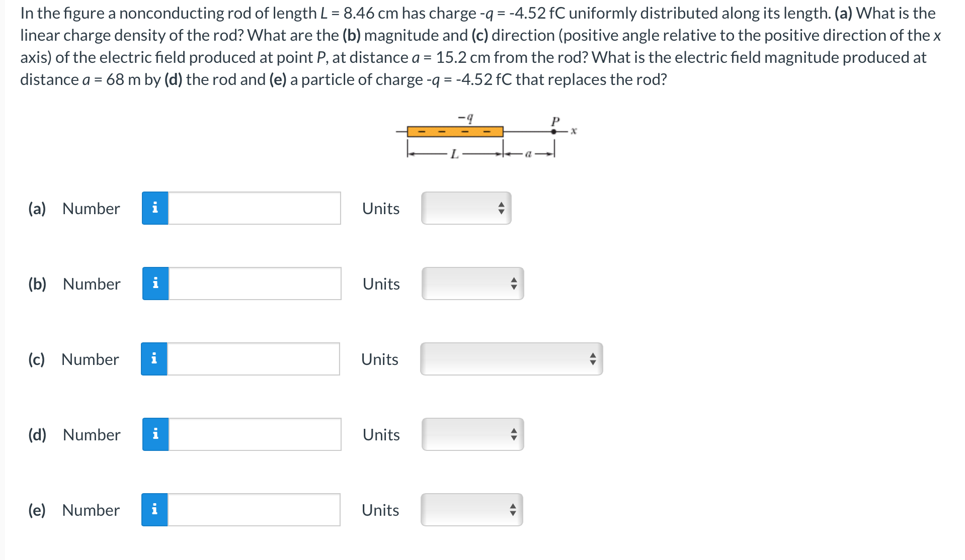Click the info icon beside part (b) Number

click(155, 283)
